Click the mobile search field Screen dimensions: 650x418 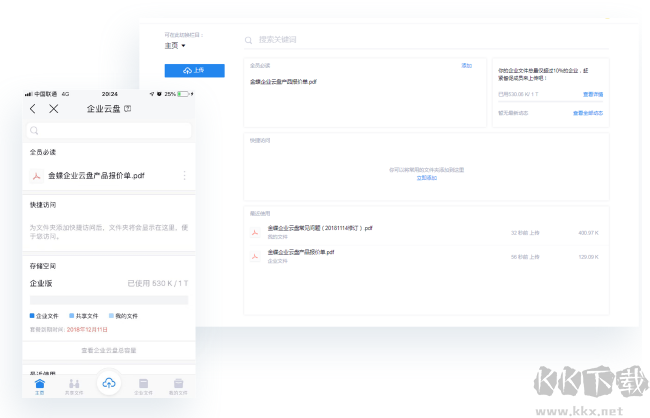(x=109, y=130)
